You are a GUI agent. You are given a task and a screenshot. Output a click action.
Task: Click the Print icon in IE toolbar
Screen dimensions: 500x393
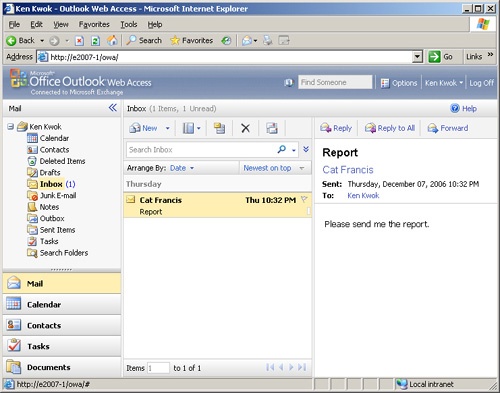point(268,41)
